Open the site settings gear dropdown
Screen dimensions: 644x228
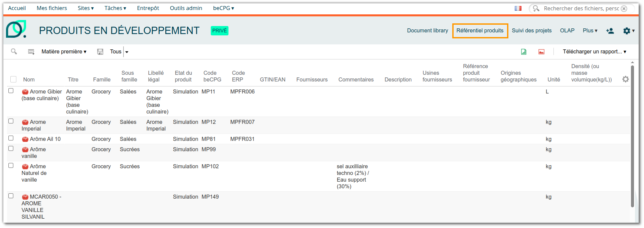[628, 31]
